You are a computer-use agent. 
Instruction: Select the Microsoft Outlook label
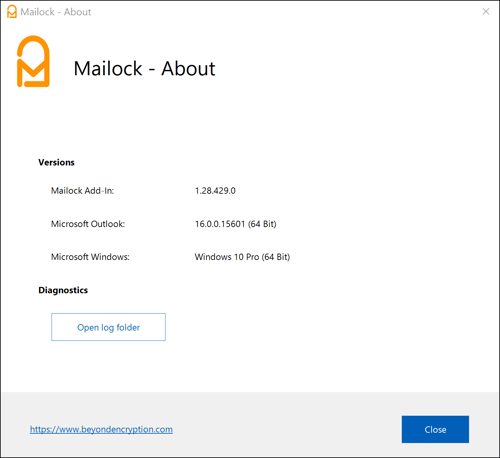click(88, 224)
